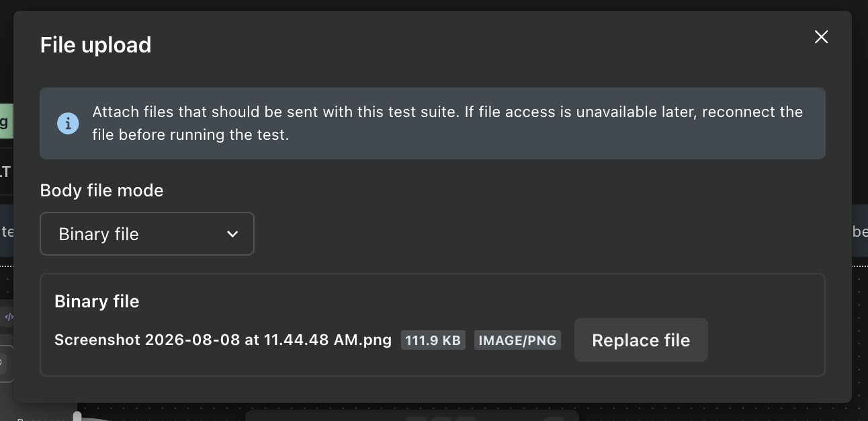Click the attach files notice text
The image size is (868, 421).
[x=447, y=123]
